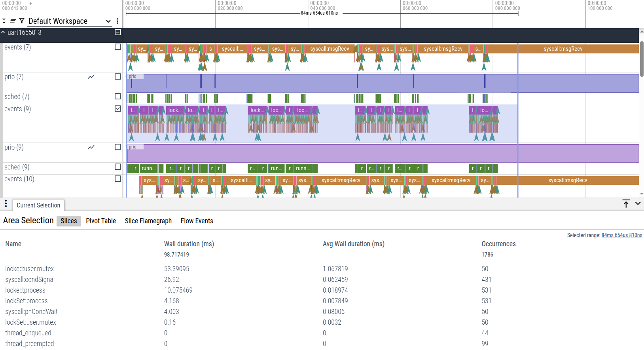Sort by Wall duration (ms) column header

(189, 244)
